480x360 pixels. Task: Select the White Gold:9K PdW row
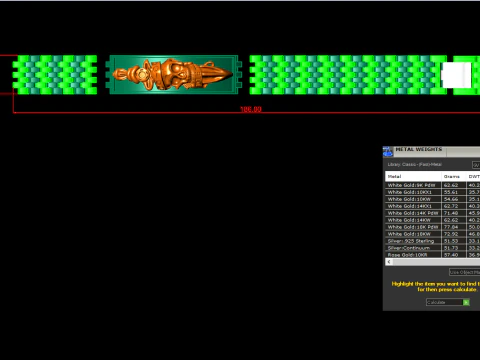click(433, 185)
